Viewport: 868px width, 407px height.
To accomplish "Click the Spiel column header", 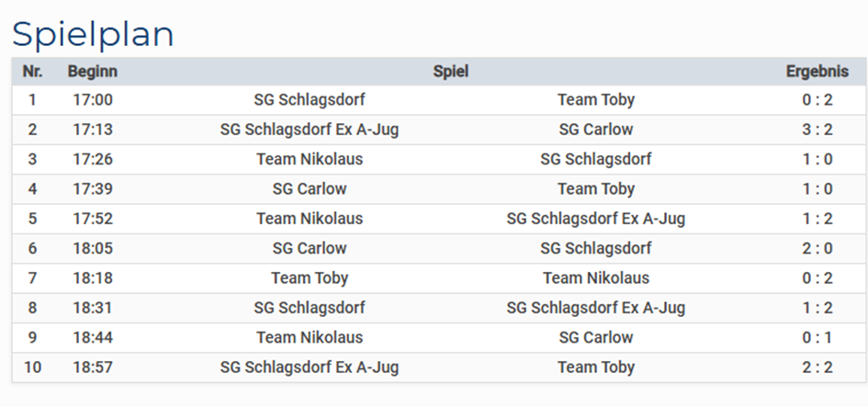I will (451, 72).
